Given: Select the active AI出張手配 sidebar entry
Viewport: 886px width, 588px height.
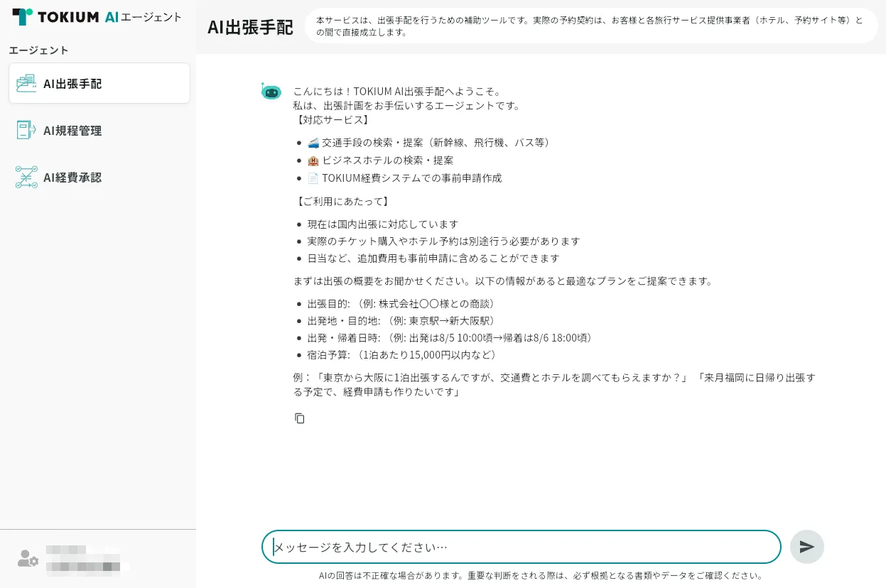Looking at the screenshot, I should click(x=99, y=83).
